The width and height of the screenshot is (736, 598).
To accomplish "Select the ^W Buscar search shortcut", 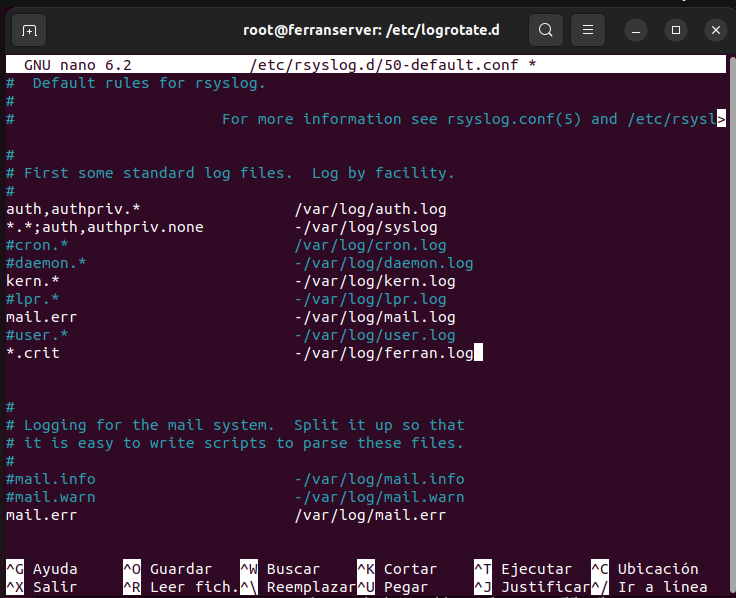I will pyautogui.click(x=280, y=569).
